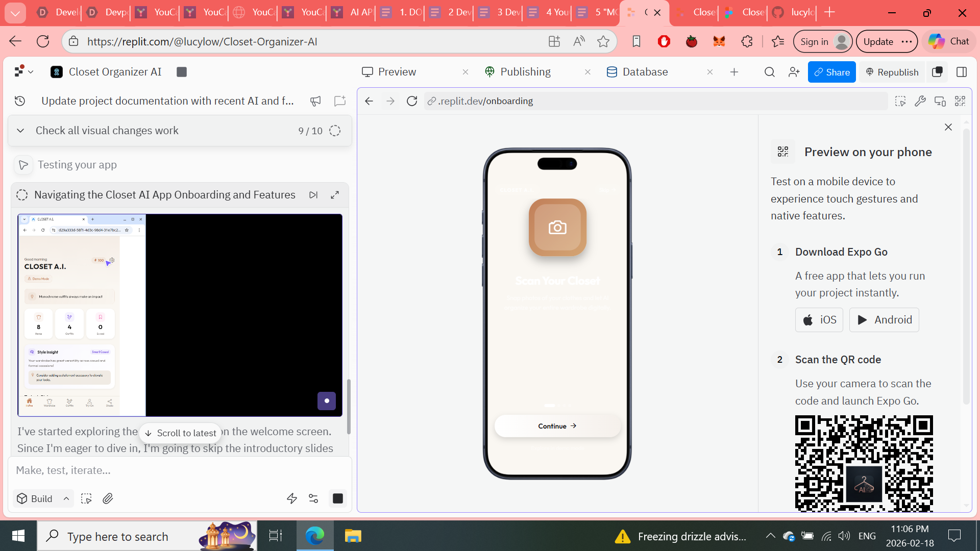Stop the agent using black square button
Image resolution: width=980 pixels, height=551 pixels.
[x=338, y=498]
